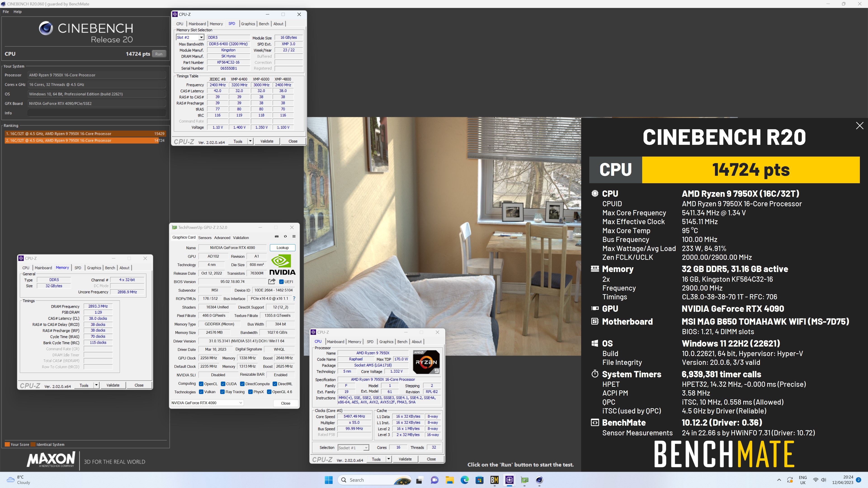Click Validate in CPU-Z CPU window
This screenshot has height=488, width=868.
[405, 459]
